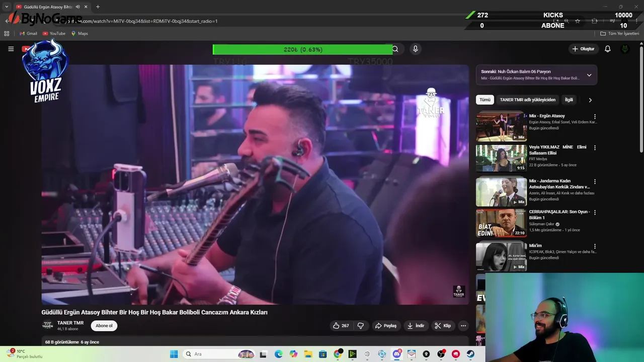Share the video with Paylaş

[386, 326]
